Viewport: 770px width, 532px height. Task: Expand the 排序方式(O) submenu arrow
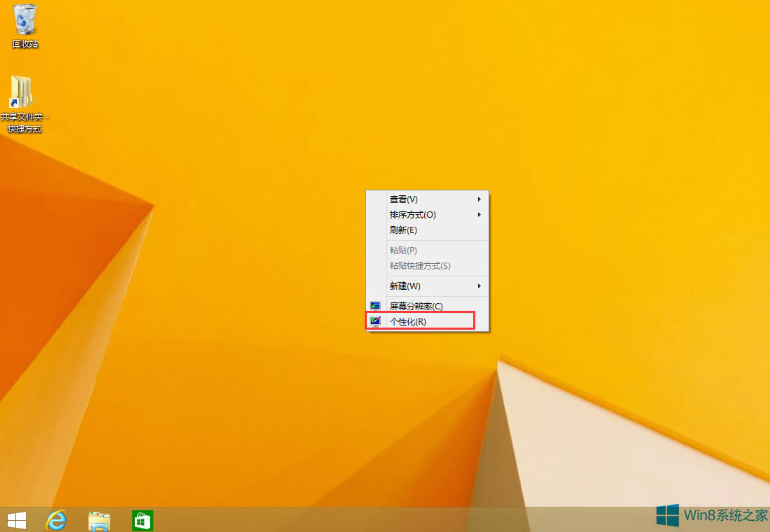pos(479,214)
